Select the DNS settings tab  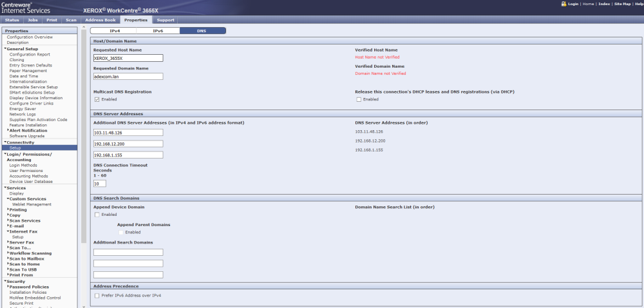(202, 31)
